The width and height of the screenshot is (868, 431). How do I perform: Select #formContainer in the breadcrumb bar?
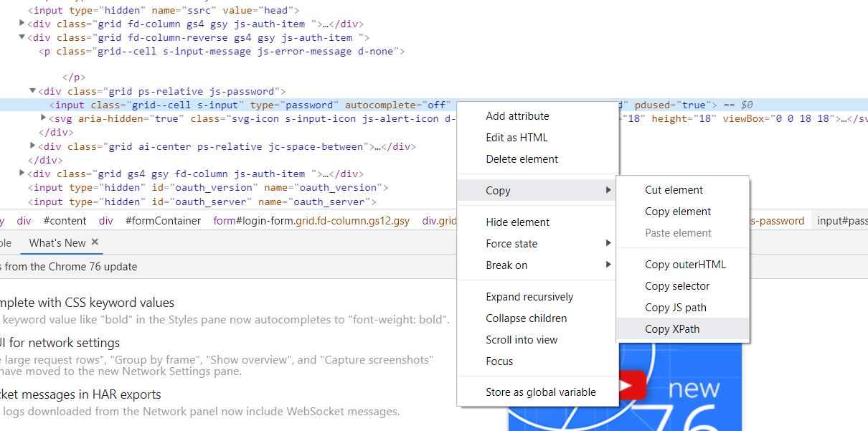[163, 221]
